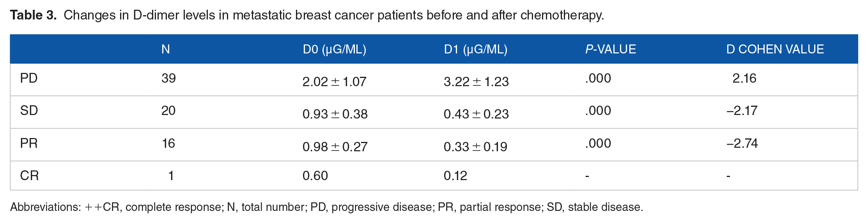Click the D0 value 2.02 ± 1.07
Viewport: 868px width, 223px height.
click(x=334, y=82)
